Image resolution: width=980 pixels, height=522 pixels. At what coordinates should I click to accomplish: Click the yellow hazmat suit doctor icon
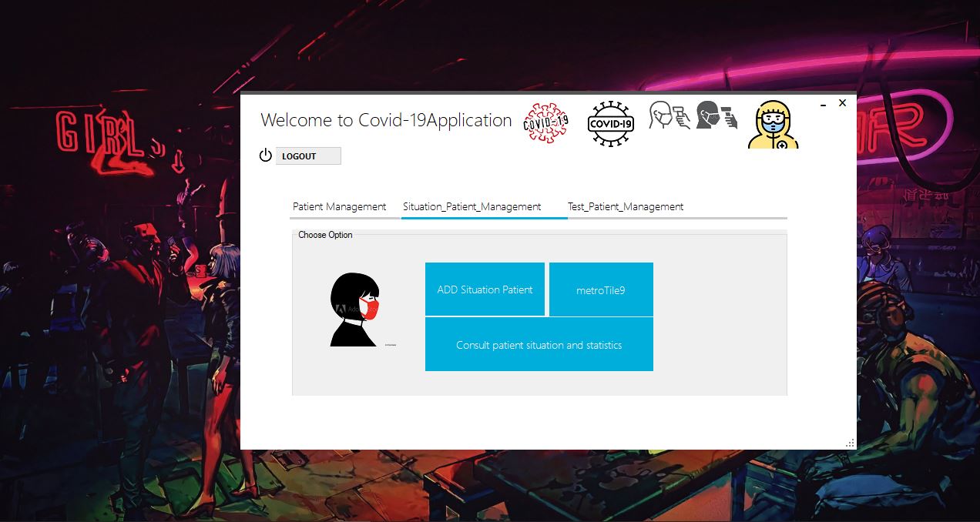tap(774, 125)
